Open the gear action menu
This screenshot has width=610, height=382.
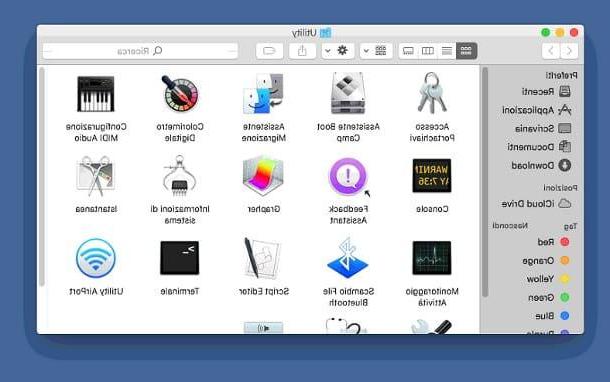pyautogui.click(x=338, y=51)
